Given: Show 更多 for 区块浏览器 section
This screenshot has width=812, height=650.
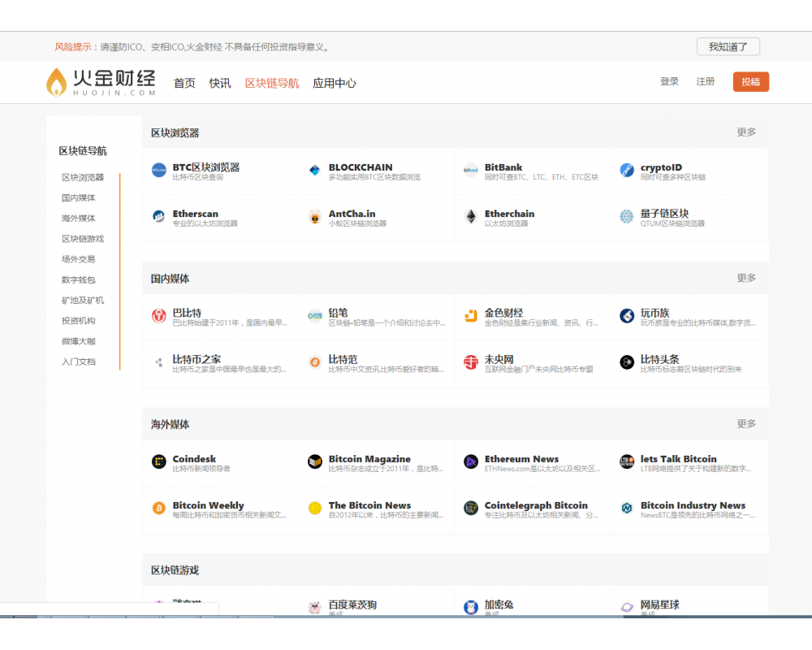Looking at the screenshot, I should 746,132.
